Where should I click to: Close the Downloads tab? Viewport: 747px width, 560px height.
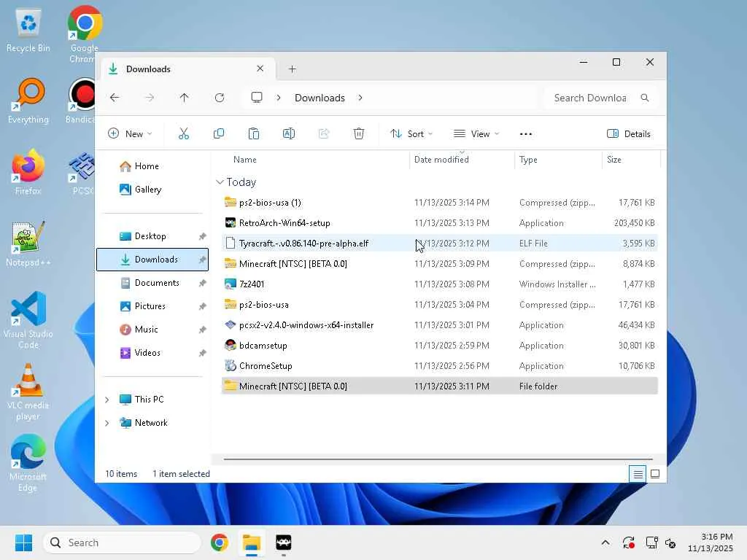point(260,69)
